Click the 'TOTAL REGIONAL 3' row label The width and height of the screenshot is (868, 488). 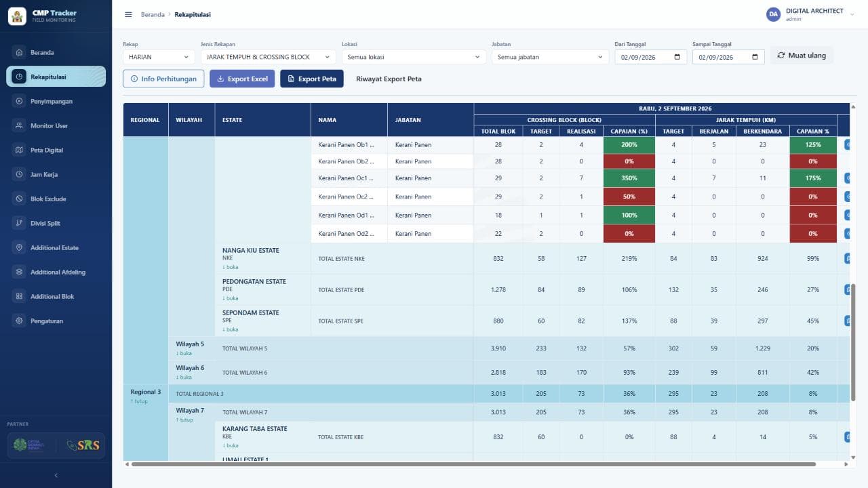199,394
